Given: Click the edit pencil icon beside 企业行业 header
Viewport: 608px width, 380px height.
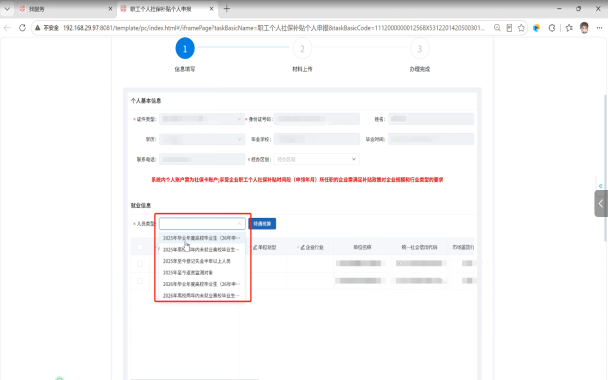Looking at the screenshot, I should tap(302, 247).
